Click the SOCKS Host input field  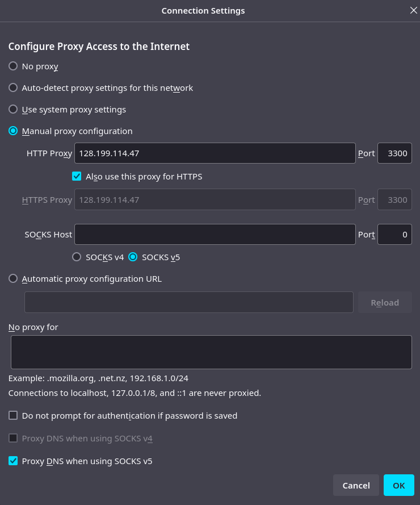coord(215,234)
